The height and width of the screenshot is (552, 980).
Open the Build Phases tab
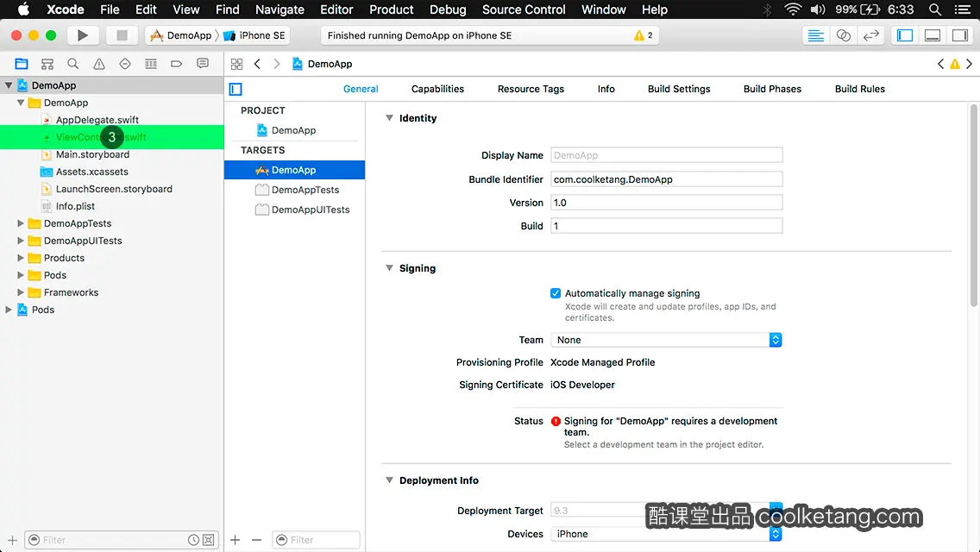coord(772,89)
